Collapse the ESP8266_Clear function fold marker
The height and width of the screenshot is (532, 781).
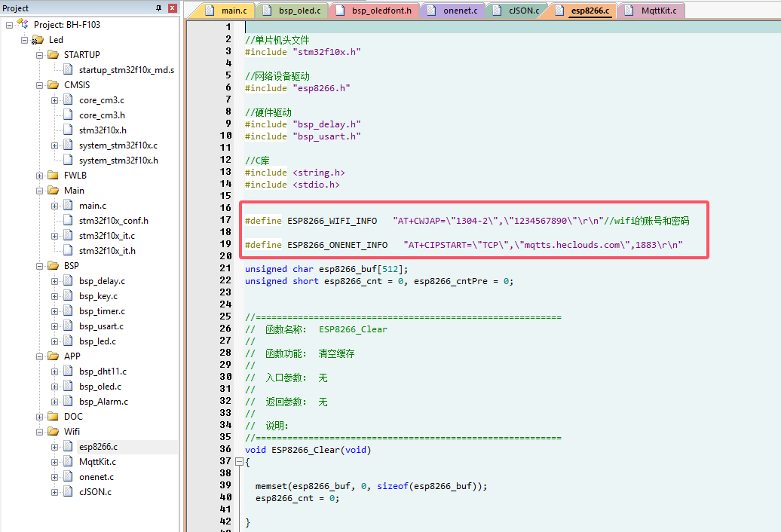click(x=240, y=462)
